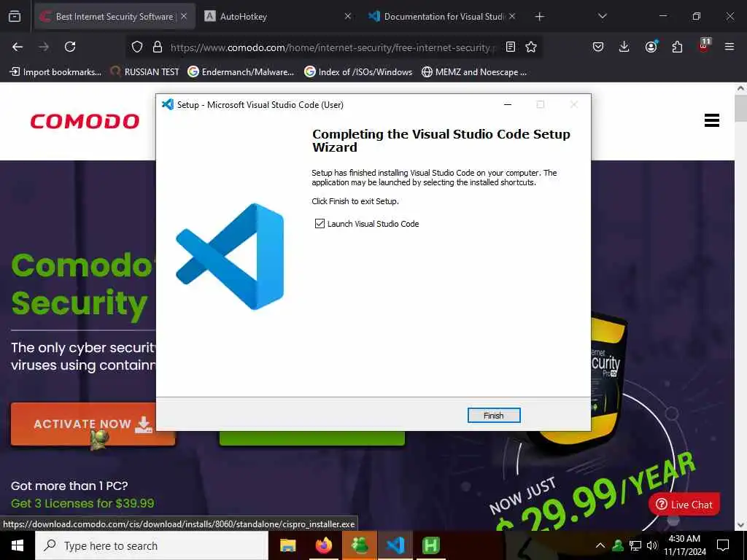This screenshot has width=747, height=560.
Task: Open the green H app in taskbar
Action: tap(431, 545)
